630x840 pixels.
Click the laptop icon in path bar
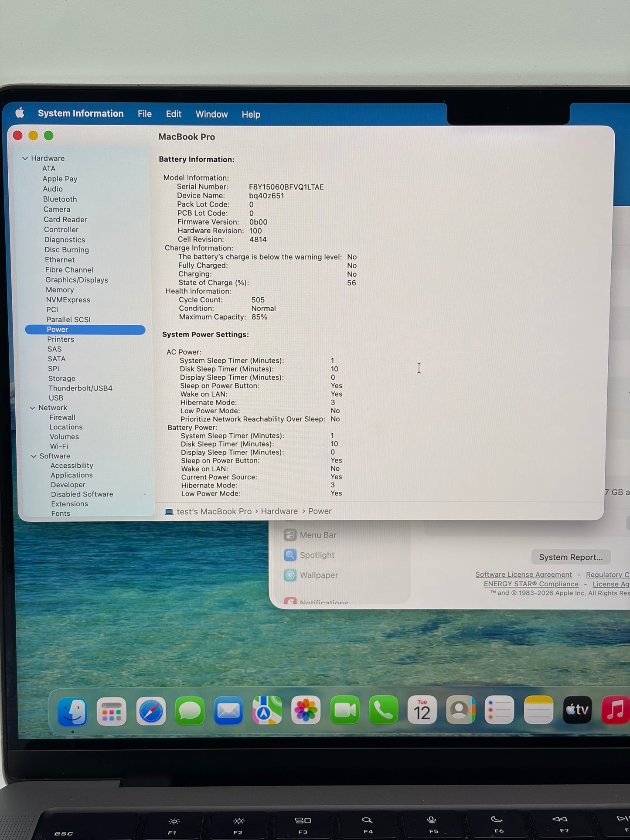(x=169, y=512)
